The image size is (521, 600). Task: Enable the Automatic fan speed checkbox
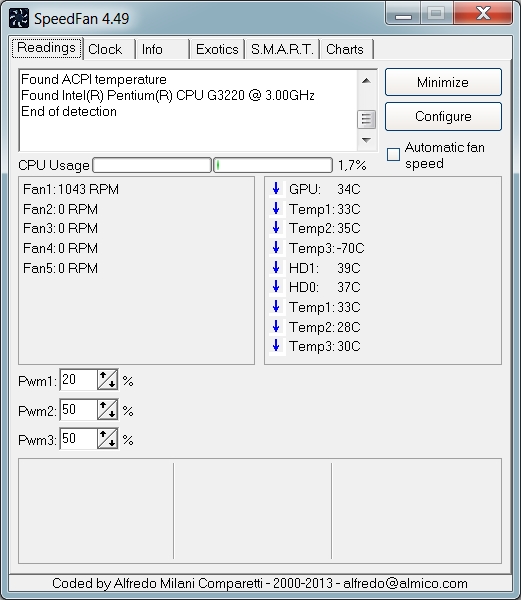click(393, 155)
